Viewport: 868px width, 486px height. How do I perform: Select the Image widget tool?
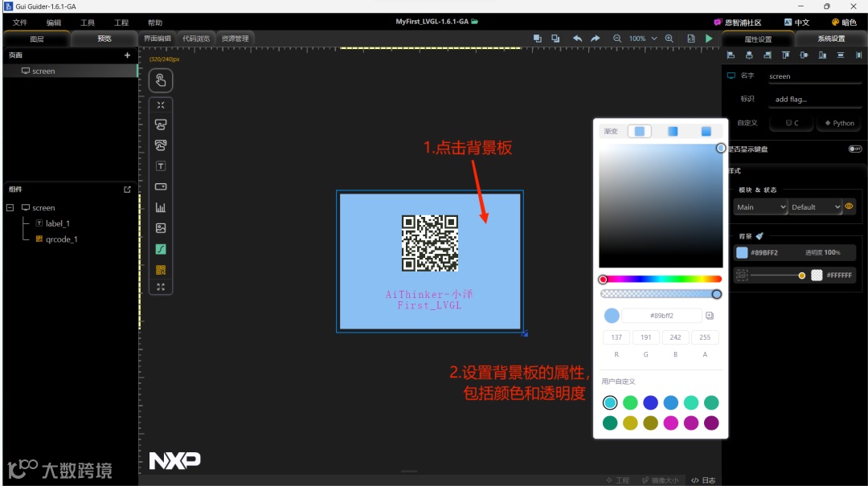point(161,227)
